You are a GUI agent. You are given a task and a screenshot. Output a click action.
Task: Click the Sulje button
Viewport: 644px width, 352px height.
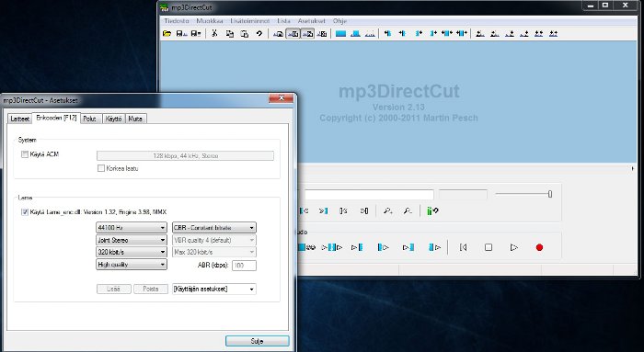(257, 341)
